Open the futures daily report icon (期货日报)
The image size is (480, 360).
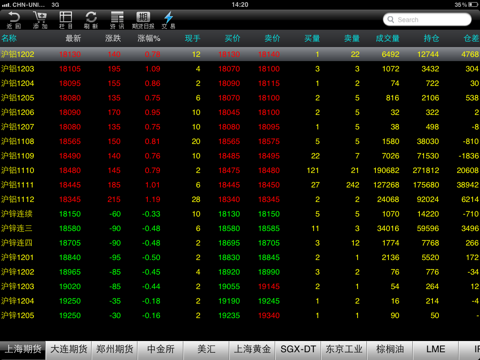(x=143, y=20)
